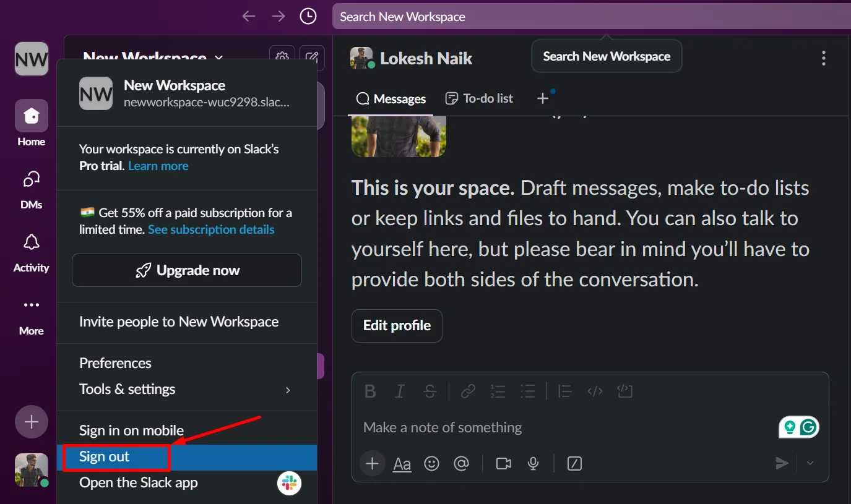Choose Sign in on mobile

tap(187, 430)
